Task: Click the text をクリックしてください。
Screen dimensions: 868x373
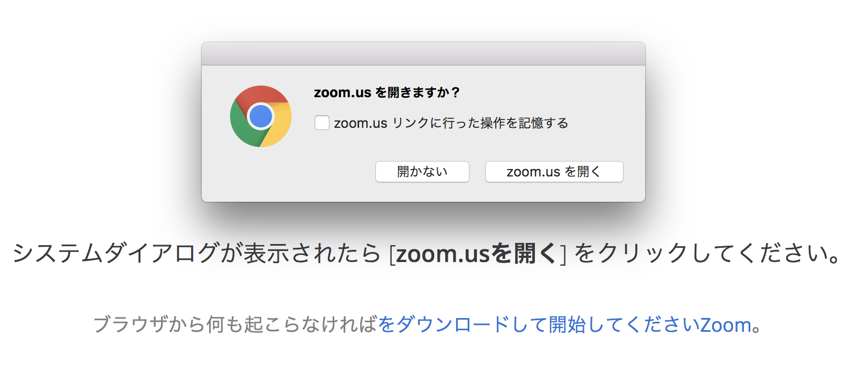Action: (707, 254)
